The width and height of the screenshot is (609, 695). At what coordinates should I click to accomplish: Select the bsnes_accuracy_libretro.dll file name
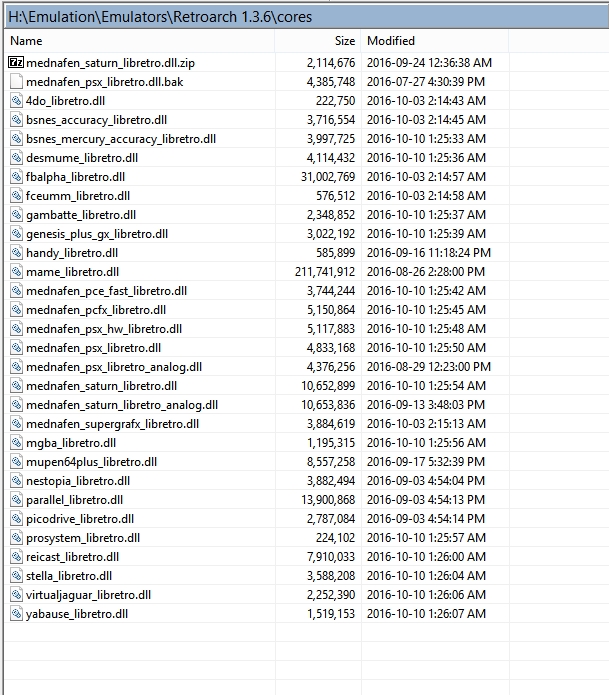coord(97,120)
